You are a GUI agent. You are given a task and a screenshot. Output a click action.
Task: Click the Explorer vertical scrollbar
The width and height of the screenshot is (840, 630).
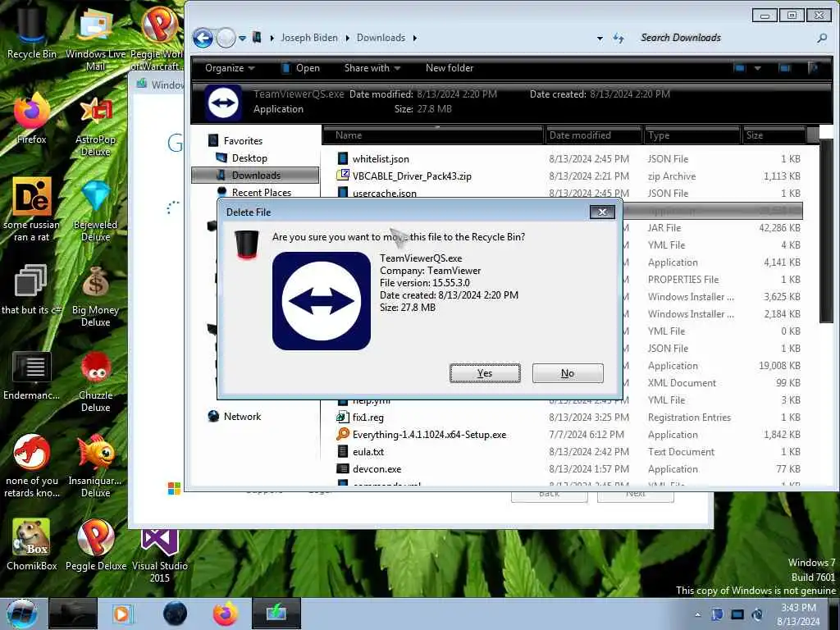coord(825,231)
